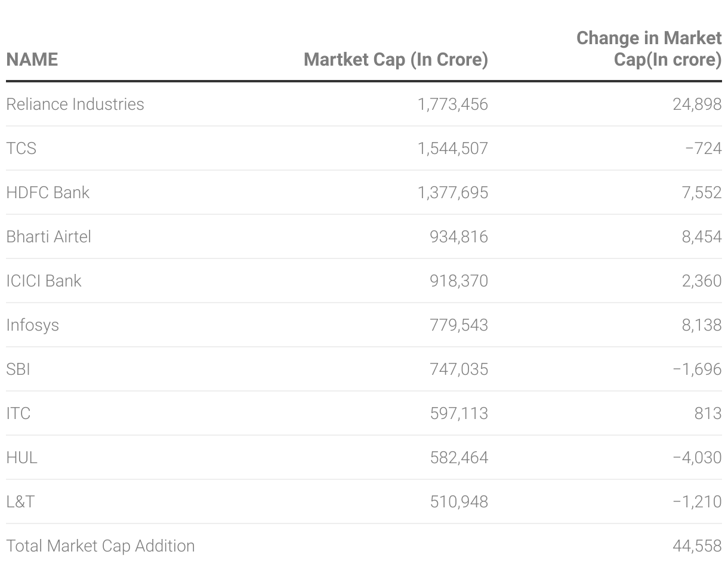The height and width of the screenshot is (573, 728).
Task: Click the Martket Cap (In Crore) header
Action: pos(396,60)
